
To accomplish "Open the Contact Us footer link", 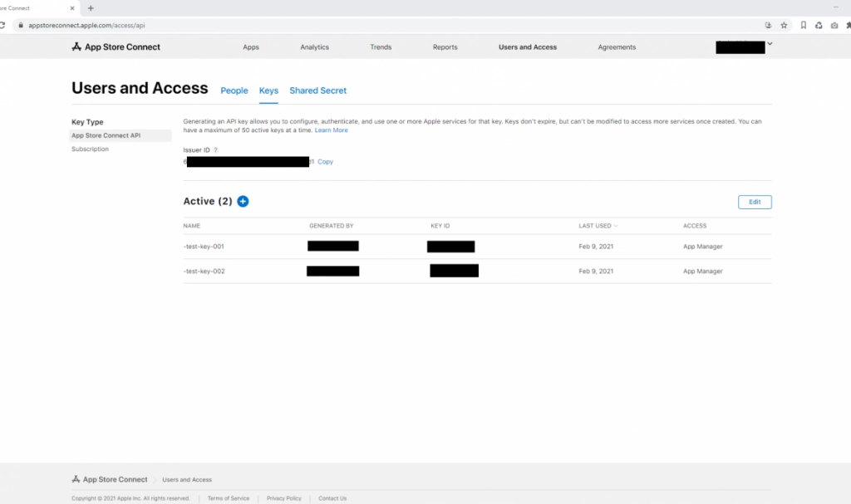I will coord(332,498).
